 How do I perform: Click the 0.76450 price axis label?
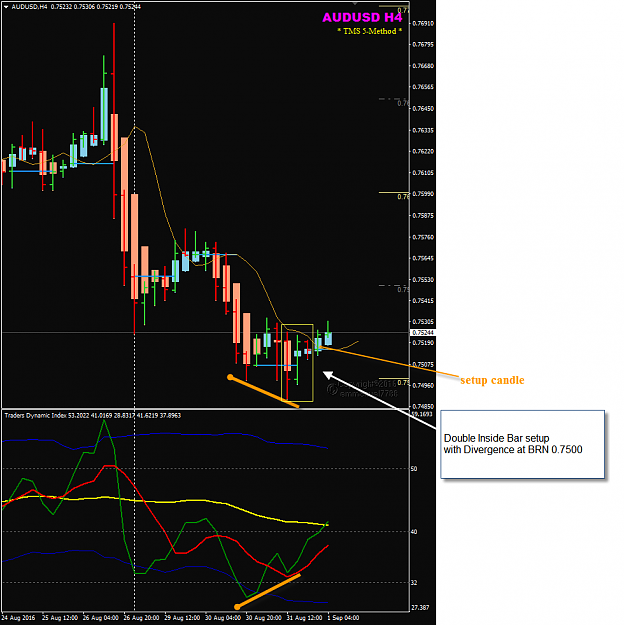click(423, 109)
